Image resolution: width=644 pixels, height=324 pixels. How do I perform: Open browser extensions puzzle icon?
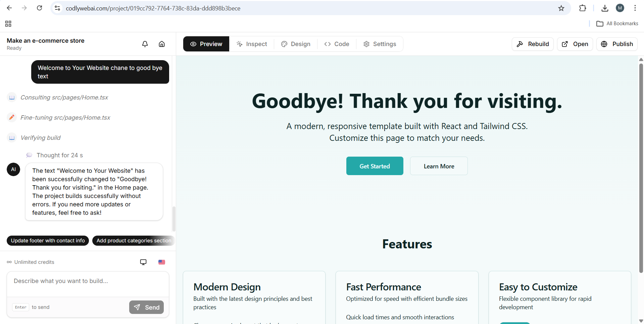(x=583, y=8)
